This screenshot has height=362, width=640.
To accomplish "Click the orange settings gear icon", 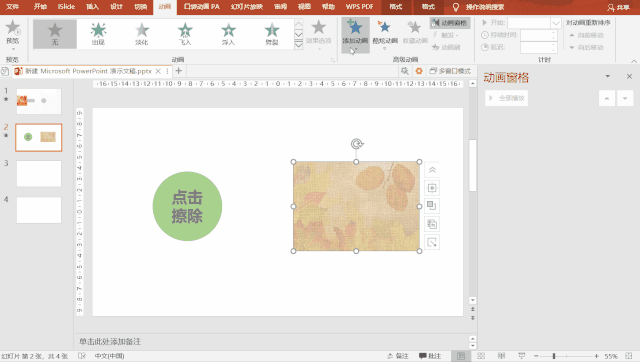I will 419,71.
